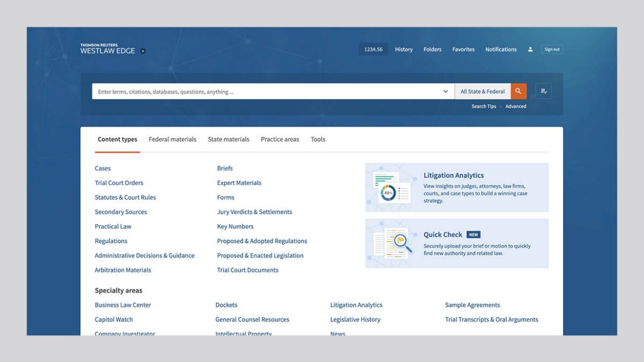
Task: Open the Advanced search link
Action: point(516,106)
